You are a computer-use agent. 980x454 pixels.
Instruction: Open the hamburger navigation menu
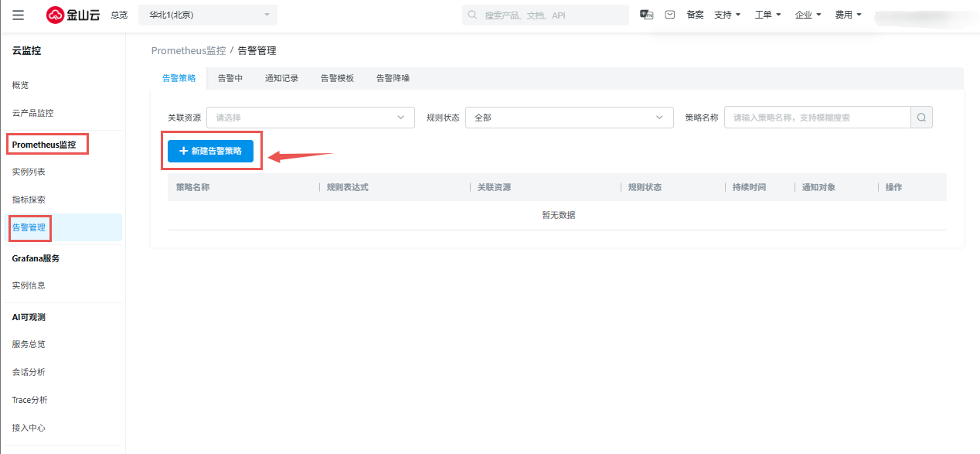[x=18, y=15]
